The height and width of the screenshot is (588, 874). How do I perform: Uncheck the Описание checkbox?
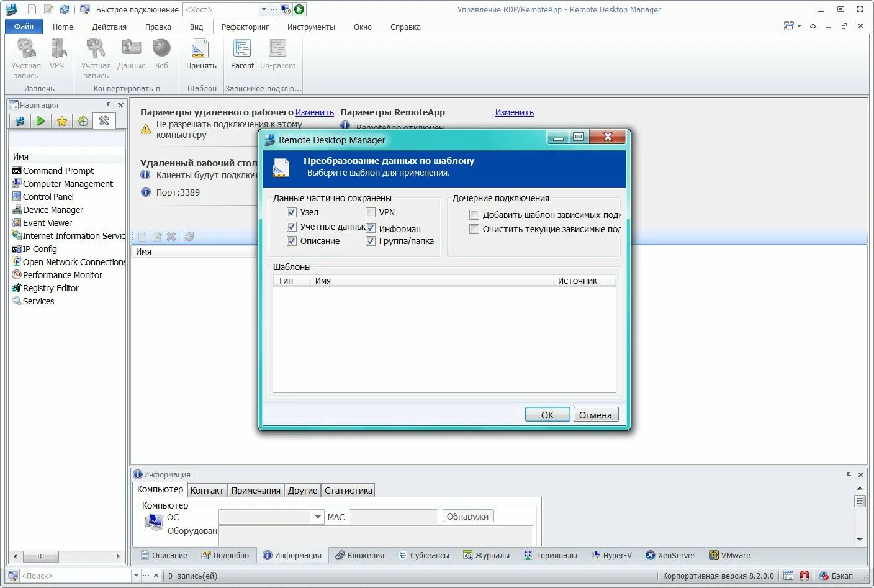[x=292, y=241]
